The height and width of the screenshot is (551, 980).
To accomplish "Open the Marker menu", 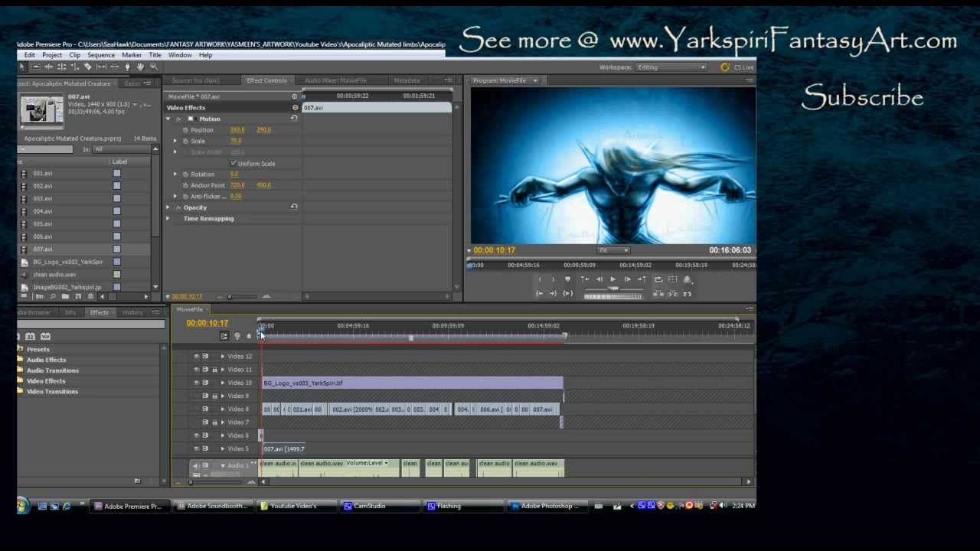I will (x=132, y=55).
